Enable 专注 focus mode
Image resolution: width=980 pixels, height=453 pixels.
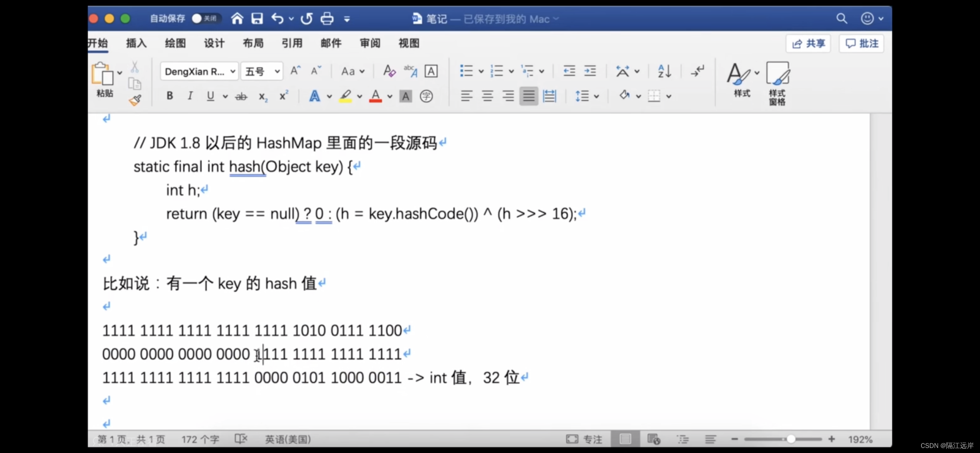click(584, 439)
